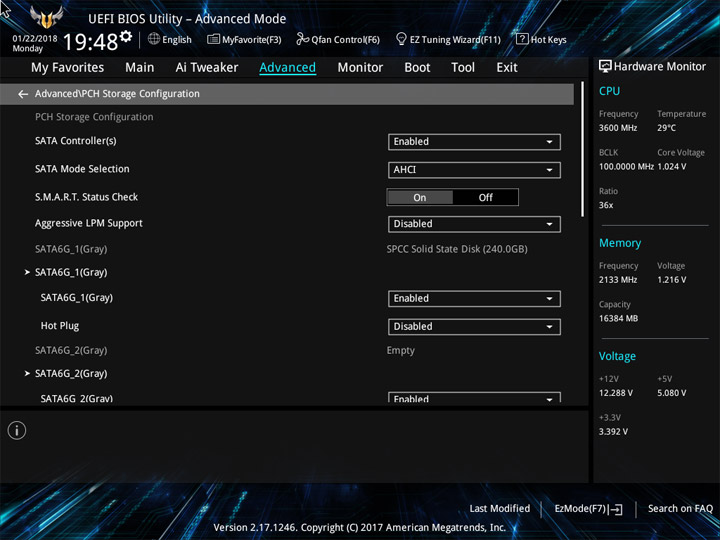Image resolution: width=720 pixels, height=540 pixels.
Task: Collapse the SATA6G_2(Gray) section expander
Action: click(x=27, y=374)
